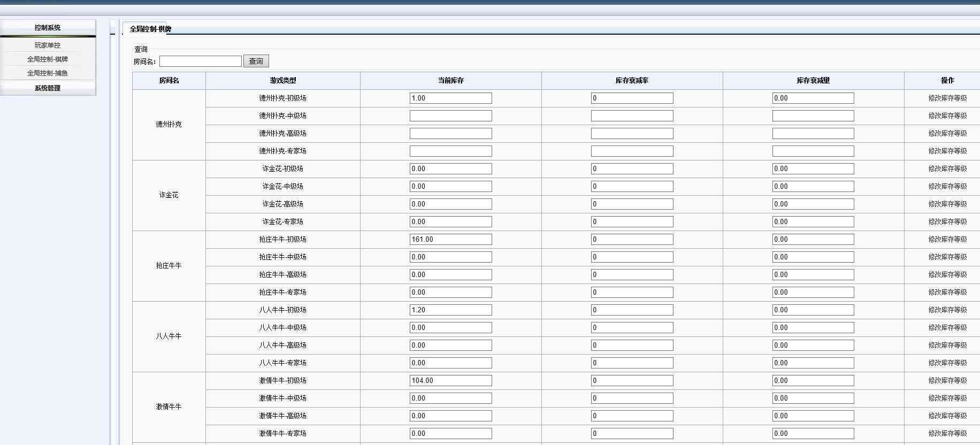980x445 pixels.
Task: Focus 库存衰减率 field for 德州扑克-初级场
Action: tap(632, 98)
